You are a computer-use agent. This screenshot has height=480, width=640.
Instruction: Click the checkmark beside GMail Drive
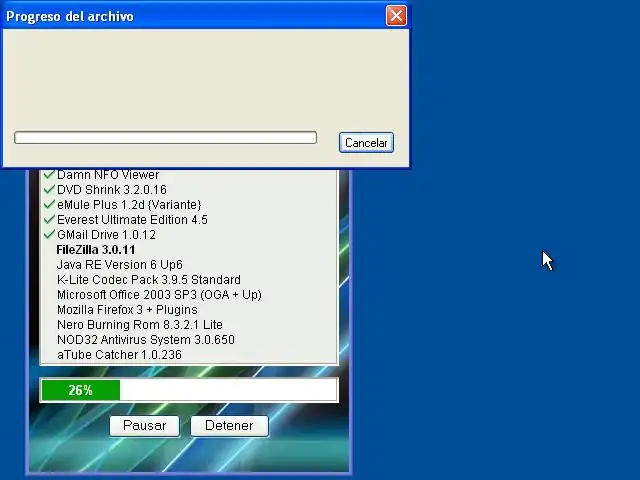coord(49,234)
